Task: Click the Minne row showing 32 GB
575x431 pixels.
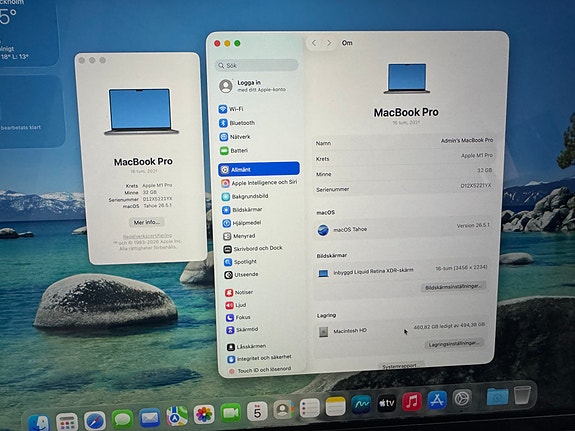Action: coord(404,172)
